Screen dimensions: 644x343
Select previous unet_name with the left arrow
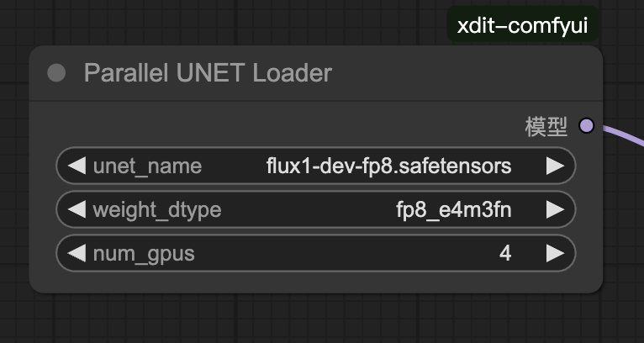pos(77,166)
